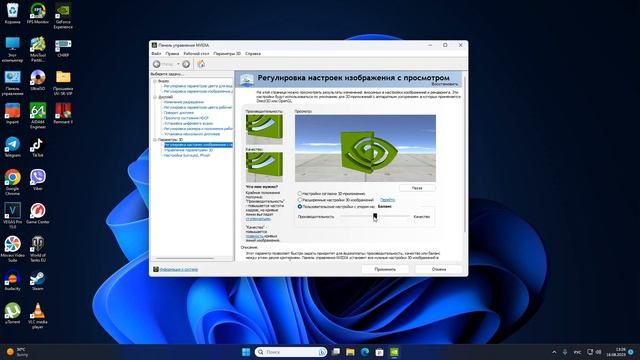Click the Восстановить link in header

(x=444, y=84)
